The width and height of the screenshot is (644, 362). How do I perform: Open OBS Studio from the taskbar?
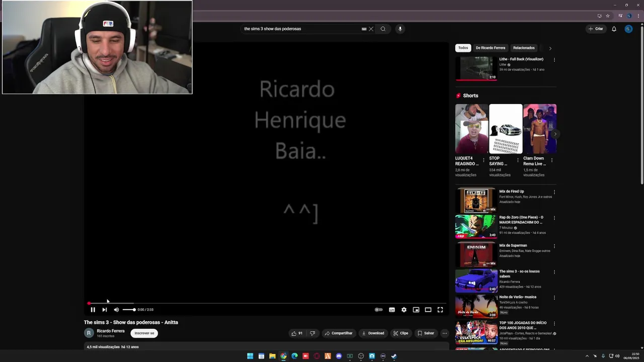click(x=361, y=356)
